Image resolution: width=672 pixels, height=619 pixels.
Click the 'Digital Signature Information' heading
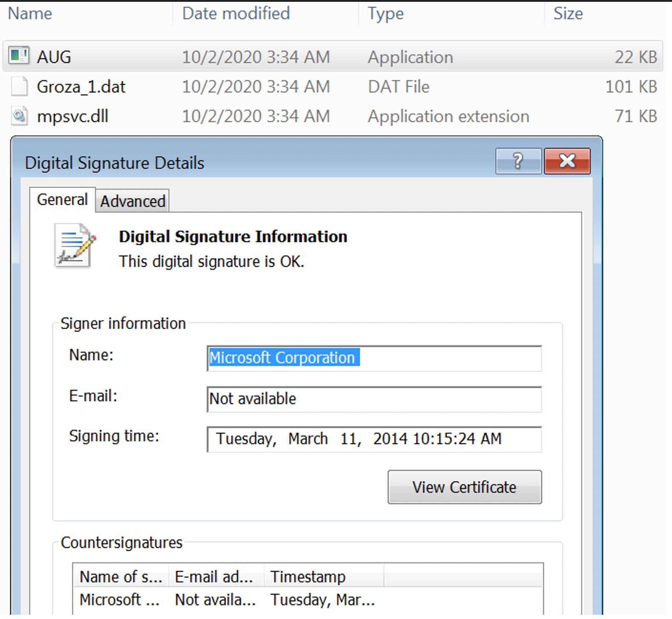coord(233,237)
